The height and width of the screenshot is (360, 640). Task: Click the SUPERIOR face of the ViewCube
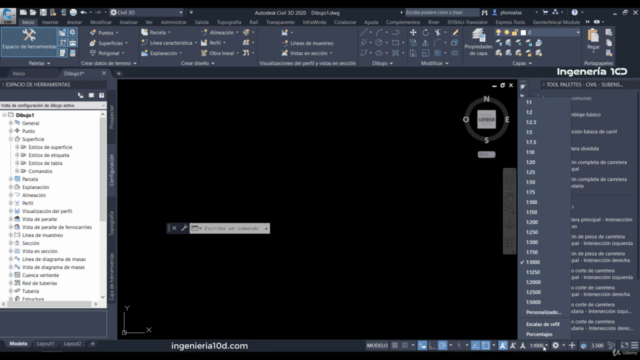487,120
